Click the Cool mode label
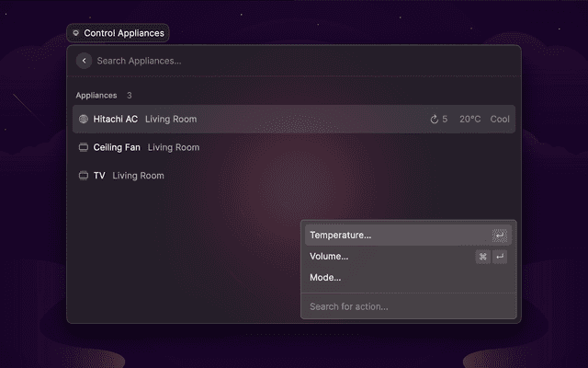588x368 pixels. pyautogui.click(x=500, y=119)
